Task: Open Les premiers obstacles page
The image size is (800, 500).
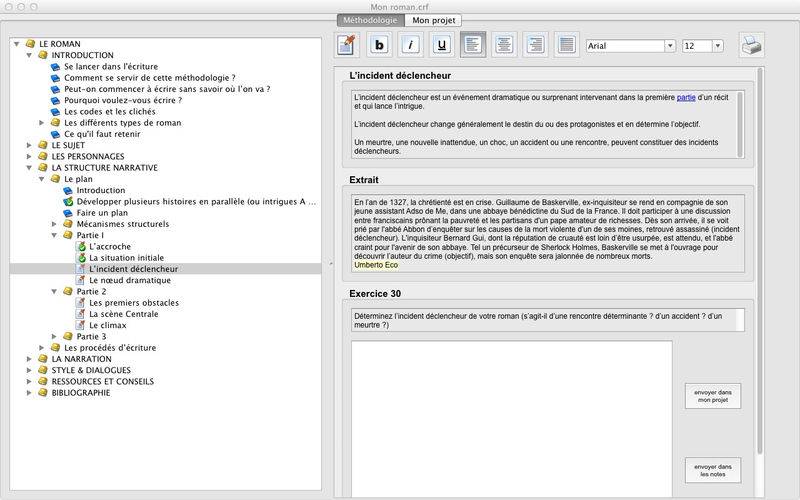Action: (x=134, y=303)
